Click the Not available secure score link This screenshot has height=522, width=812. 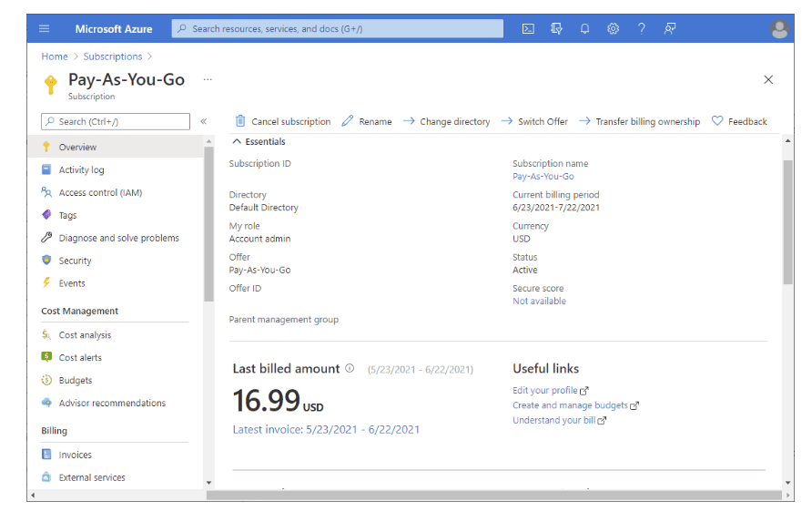539,302
